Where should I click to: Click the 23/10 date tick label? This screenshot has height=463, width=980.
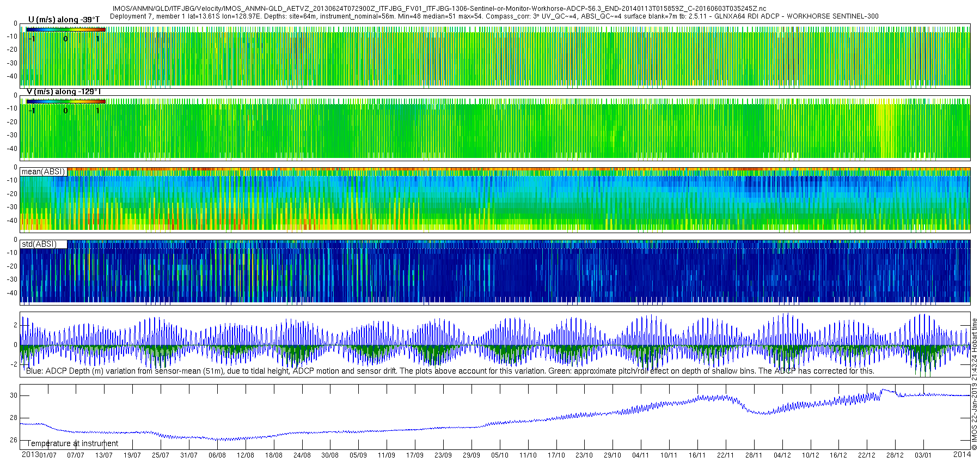click(x=584, y=455)
